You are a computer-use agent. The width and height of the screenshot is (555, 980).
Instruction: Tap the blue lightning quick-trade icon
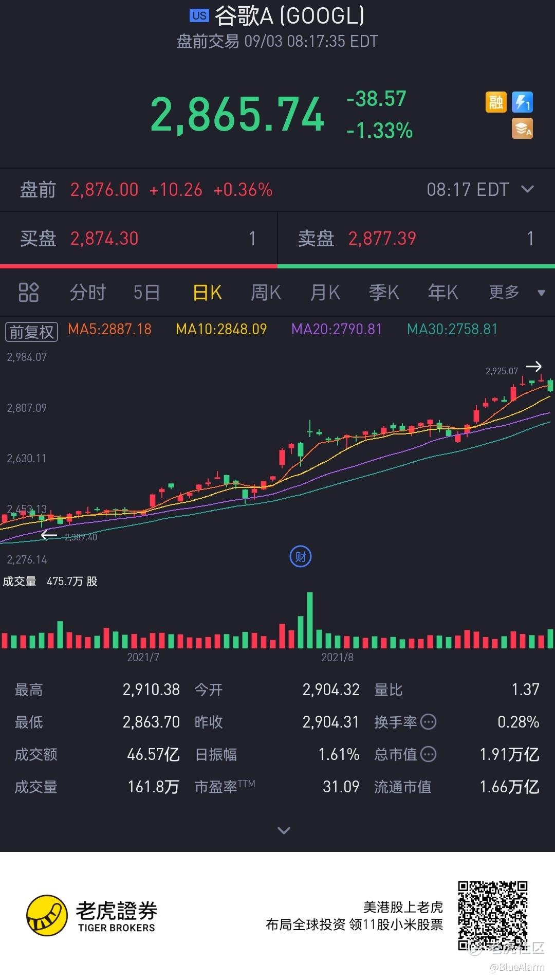[x=522, y=102]
